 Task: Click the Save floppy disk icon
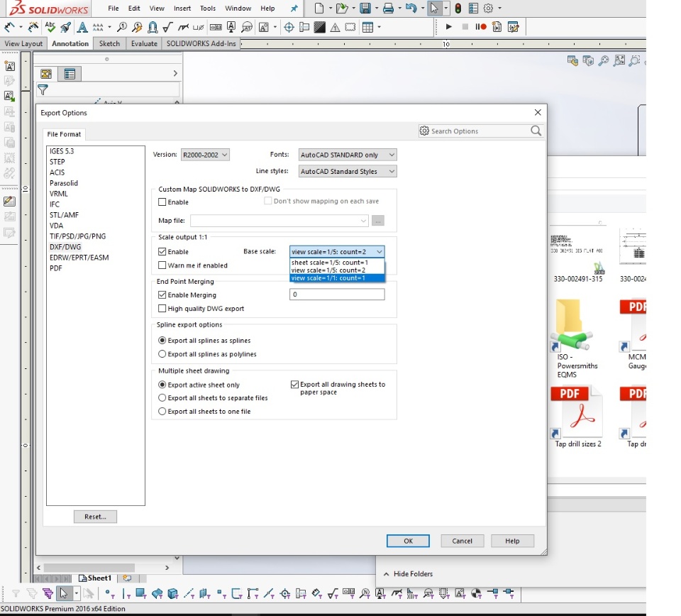365,9
